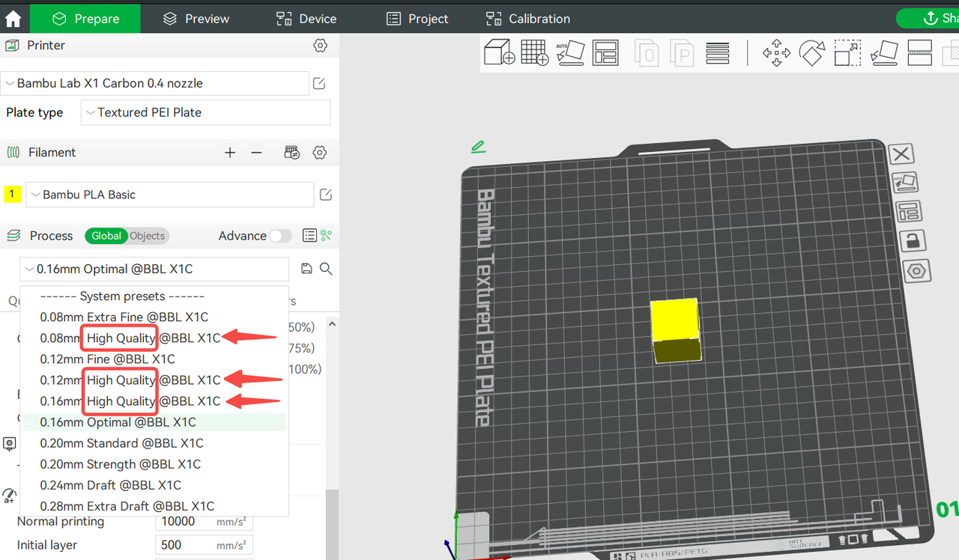This screenshot has height=560, width=959.
Task: Switch to the Calibration tab
Action: click(528, 19)
